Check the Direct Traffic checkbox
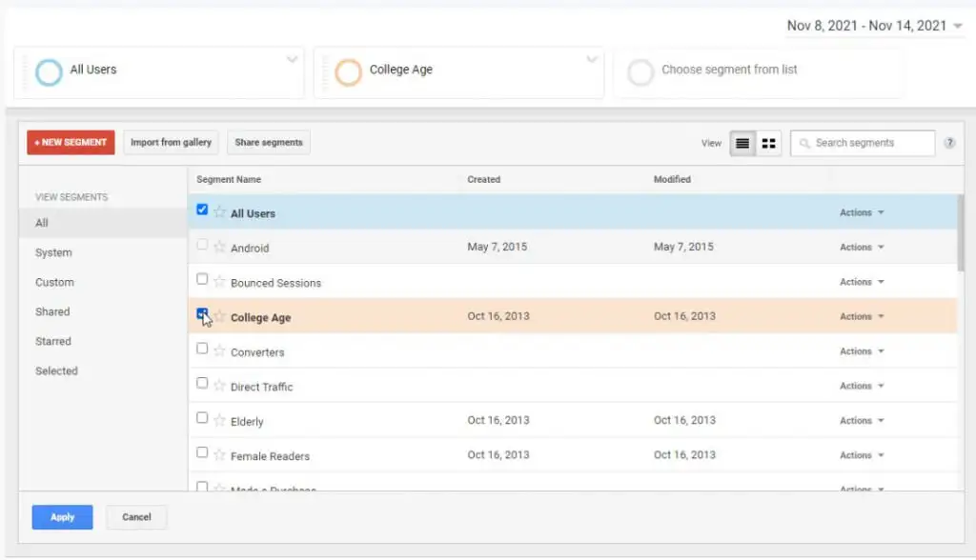 (202, 383)
